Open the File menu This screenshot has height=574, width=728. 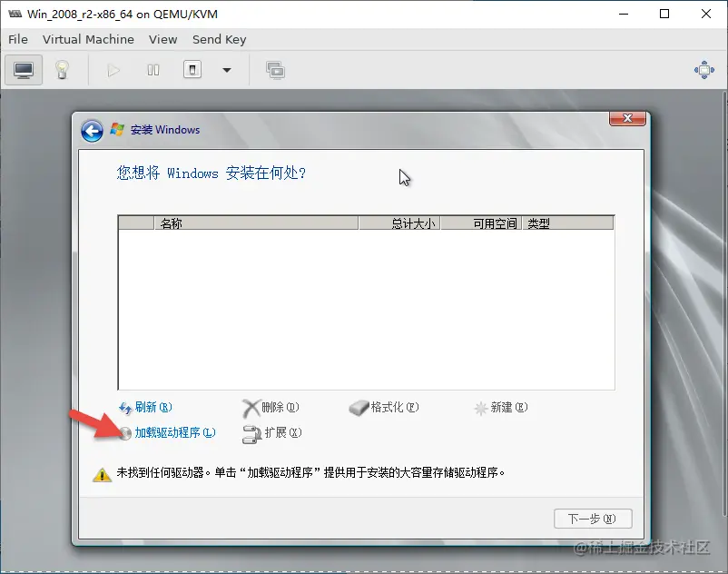pos(18,39)
